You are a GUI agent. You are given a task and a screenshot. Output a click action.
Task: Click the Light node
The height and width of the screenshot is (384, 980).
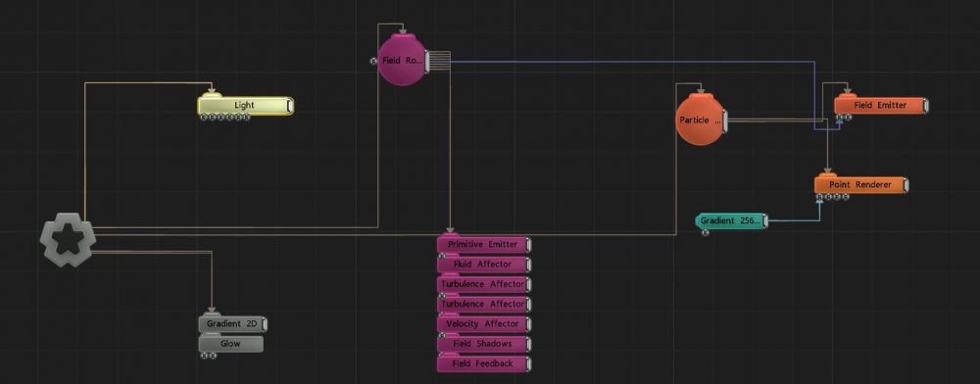[x=245, y=106]
